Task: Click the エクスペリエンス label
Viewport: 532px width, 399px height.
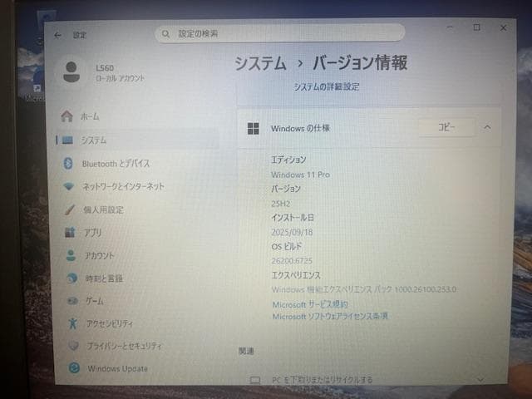Action: [296, 275]
